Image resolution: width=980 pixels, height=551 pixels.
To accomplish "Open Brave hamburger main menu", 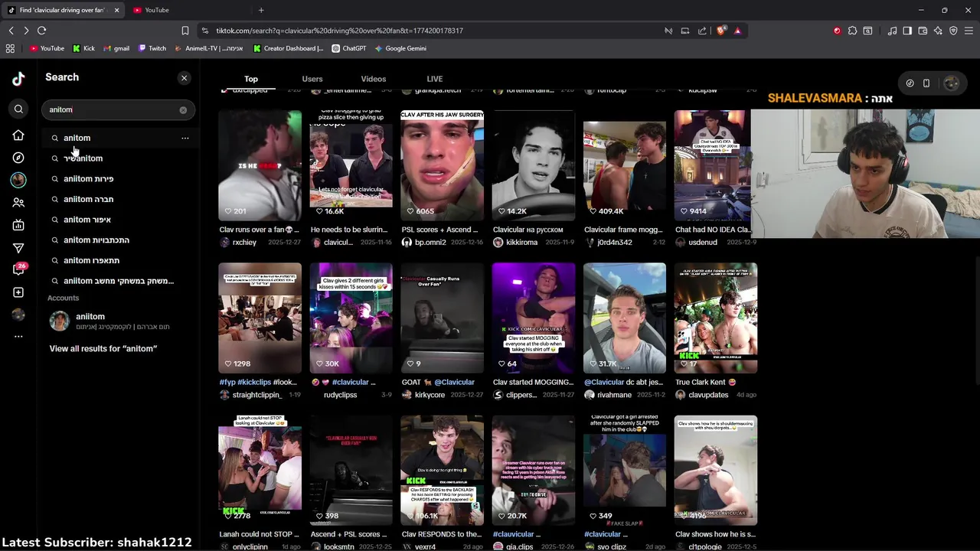I will pyautogui.click(x=969, y=31).
